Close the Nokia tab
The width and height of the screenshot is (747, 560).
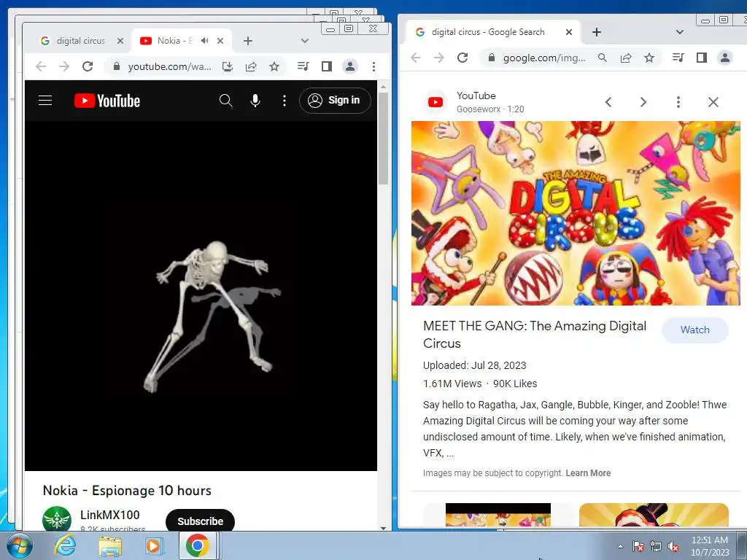coord(220,41)
